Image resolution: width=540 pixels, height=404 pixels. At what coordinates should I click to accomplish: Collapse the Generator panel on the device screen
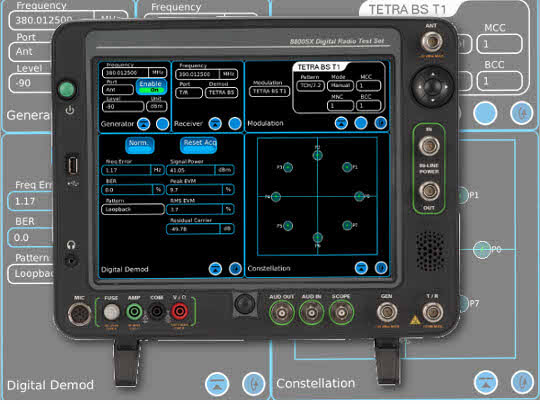[x=144, y=124]
